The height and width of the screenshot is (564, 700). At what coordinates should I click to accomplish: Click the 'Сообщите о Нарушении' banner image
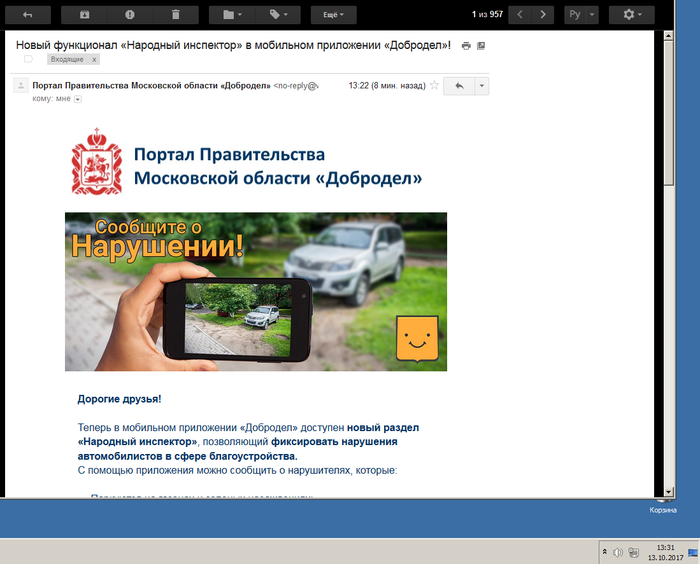pos(255,291)
